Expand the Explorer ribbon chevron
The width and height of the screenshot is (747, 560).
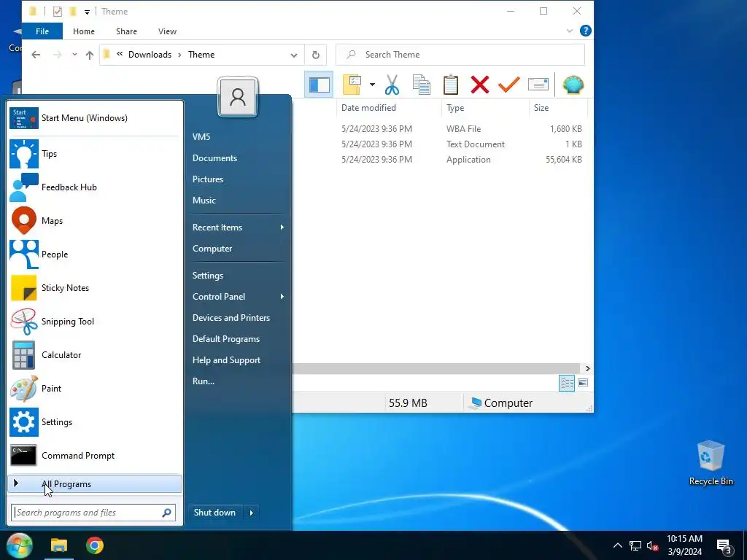[569, 31]
